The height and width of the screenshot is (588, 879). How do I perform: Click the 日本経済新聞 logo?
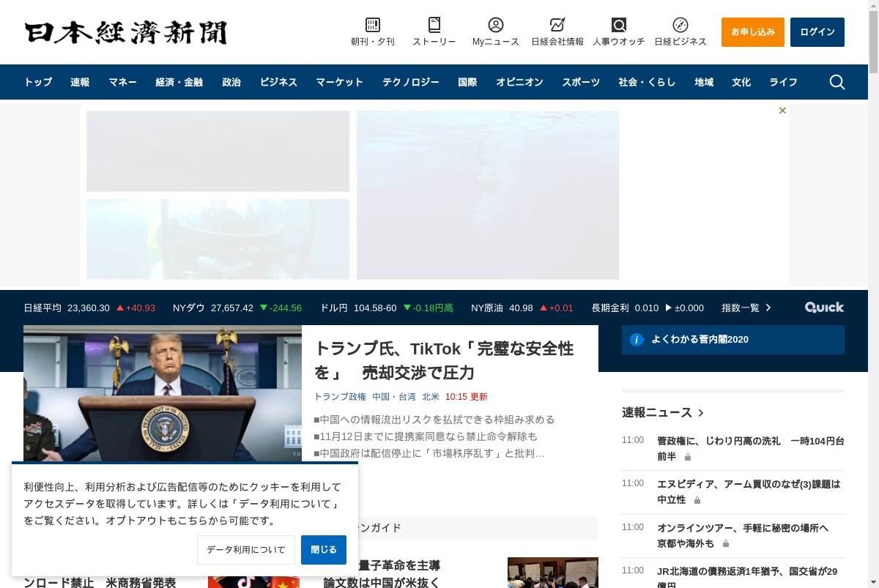pos(126,32)
